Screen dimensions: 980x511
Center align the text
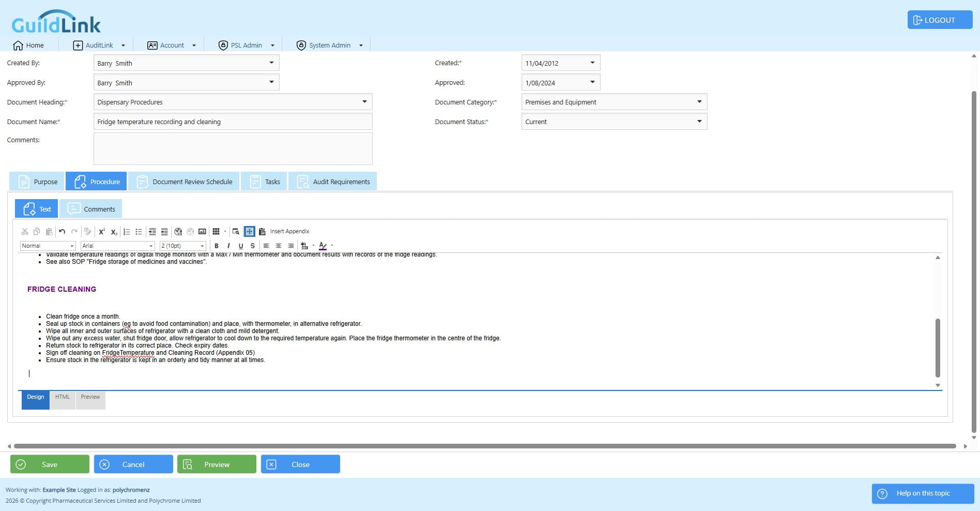pos(279,246)
